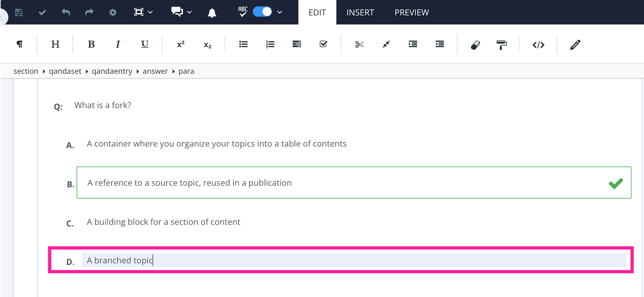The width and height of the screenshot is (644, 297).
Task: Place cursor in answer D text field
Action: 224,260
